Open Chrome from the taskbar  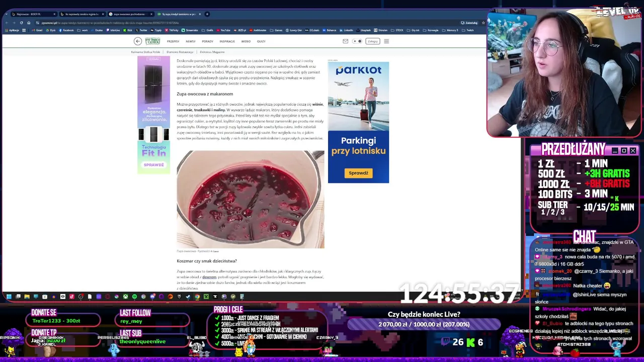197,297
